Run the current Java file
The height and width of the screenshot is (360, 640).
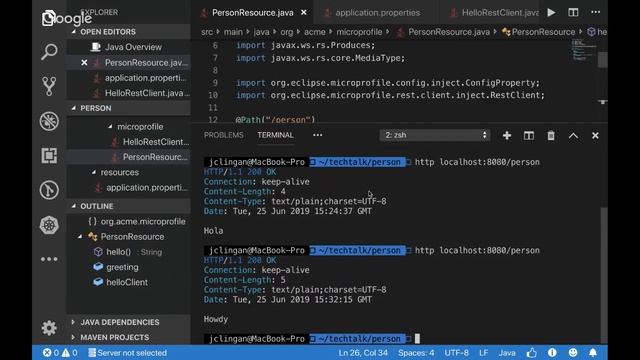[x=551, y=12]
